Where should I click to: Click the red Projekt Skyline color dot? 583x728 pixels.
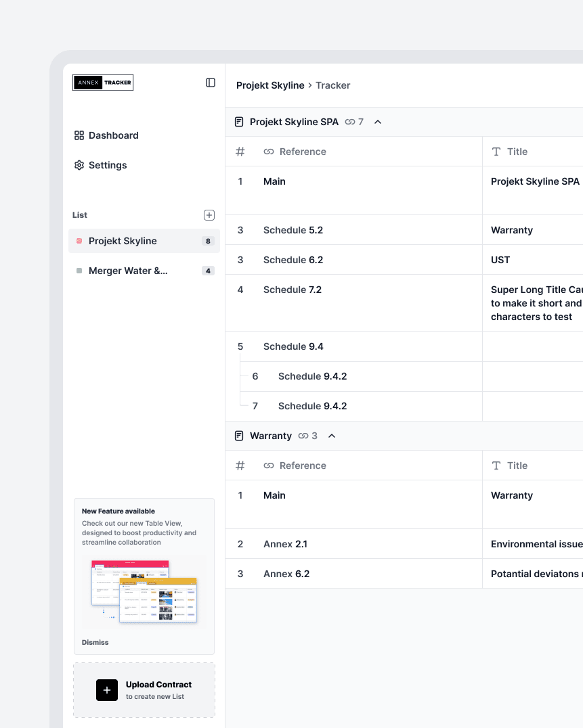click(79, 241)
